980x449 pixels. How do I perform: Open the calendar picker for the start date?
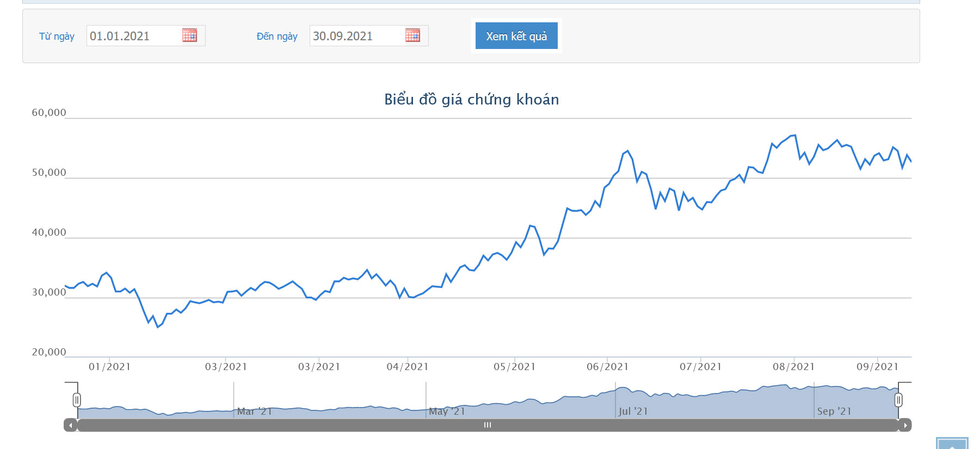coord(189,35)
